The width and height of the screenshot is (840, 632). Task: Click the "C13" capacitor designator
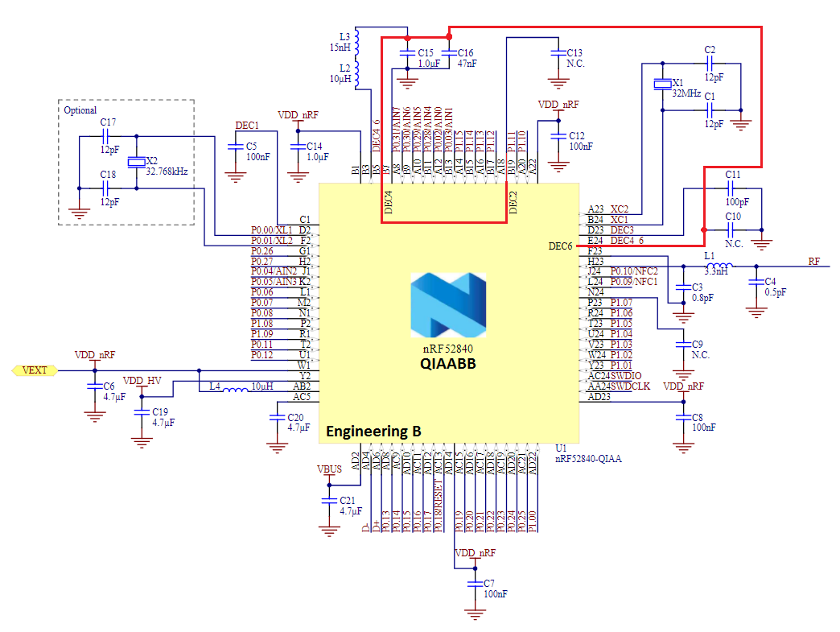point(574,52)
